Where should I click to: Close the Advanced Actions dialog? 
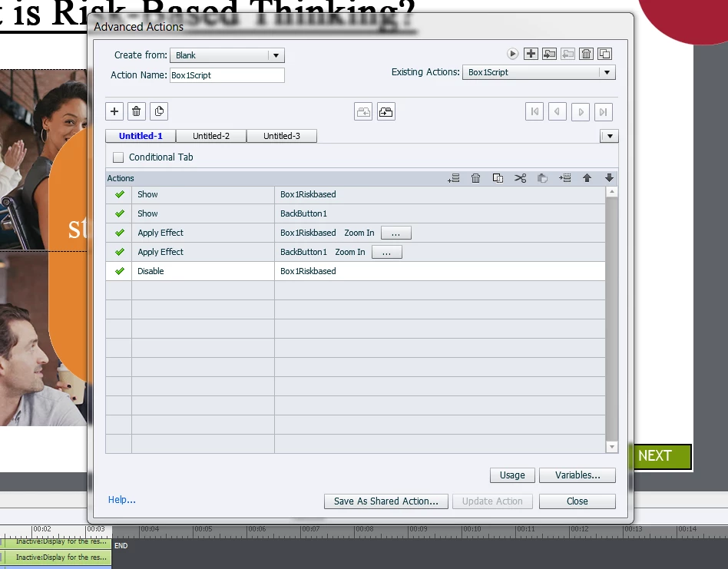[x=577, y=501]
